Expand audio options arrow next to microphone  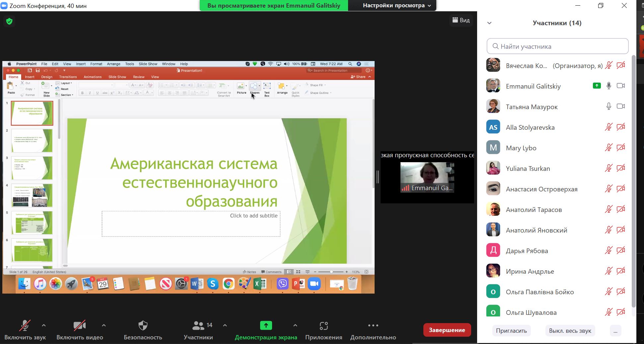(44, 325)
